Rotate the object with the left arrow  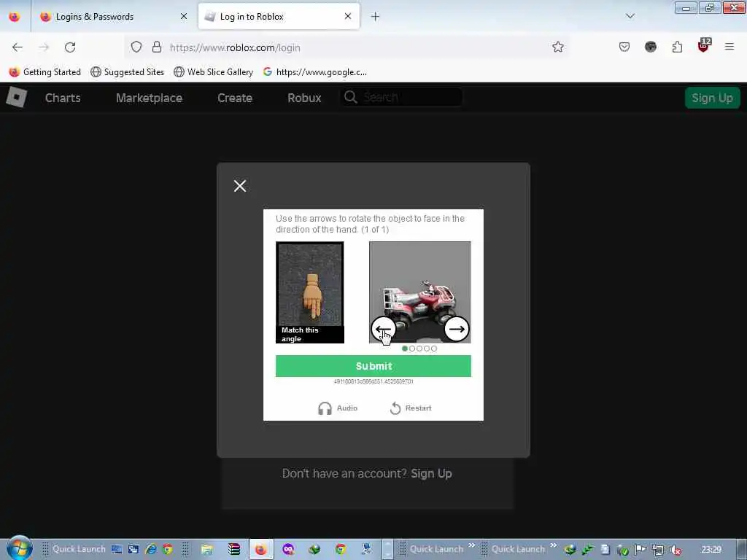pyautogui.click(x=383, y=329)
